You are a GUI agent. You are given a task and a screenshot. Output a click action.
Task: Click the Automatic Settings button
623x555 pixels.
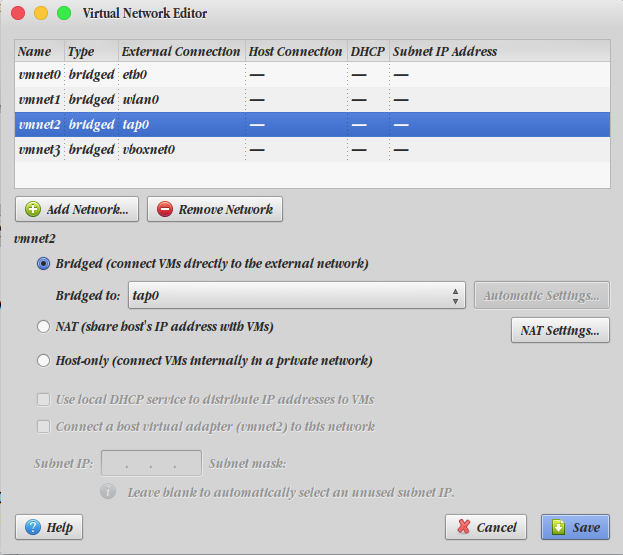[541, 296]
